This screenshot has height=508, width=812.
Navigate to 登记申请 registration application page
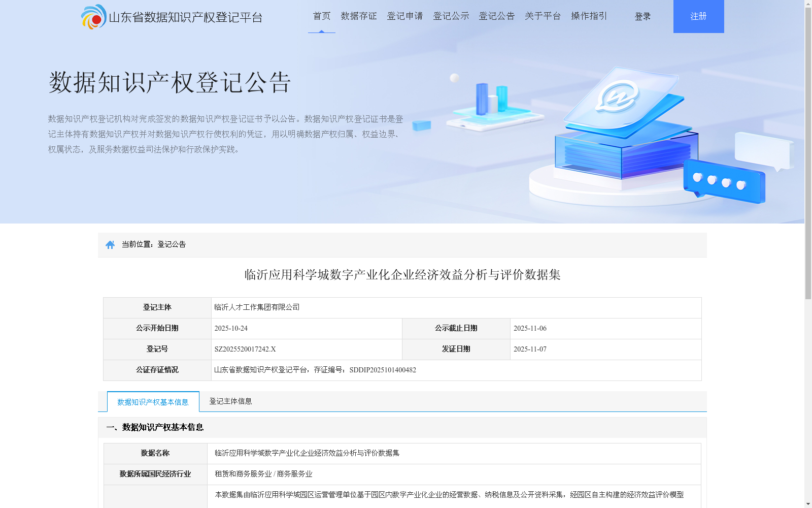click(404, 16)
